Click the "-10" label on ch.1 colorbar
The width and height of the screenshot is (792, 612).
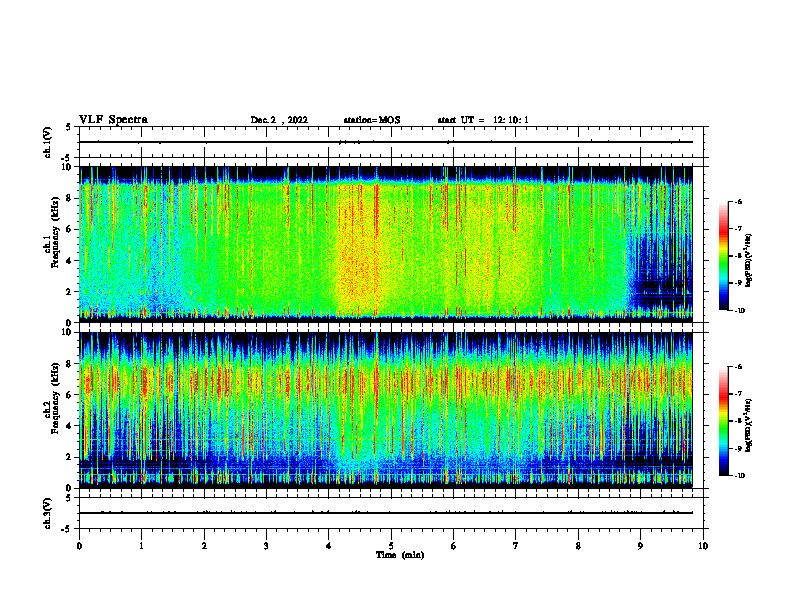tap(740, 311)
